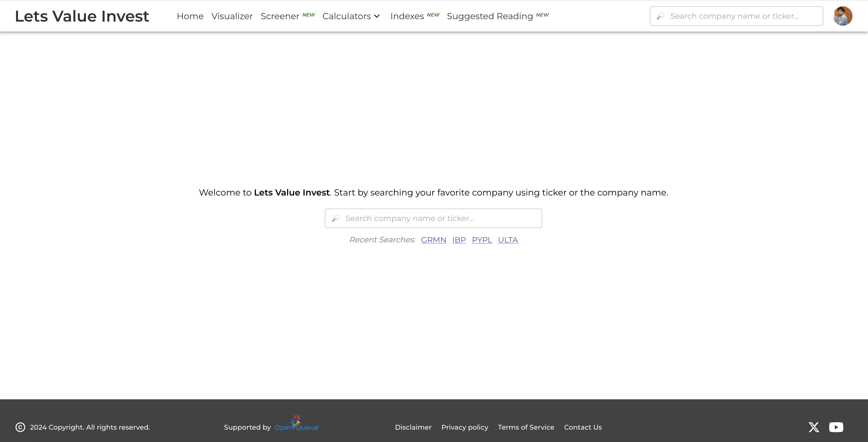This screenshot has height=442, width=868.
Task: Open Suggested Reading page
Action: [x=490, y=16]
